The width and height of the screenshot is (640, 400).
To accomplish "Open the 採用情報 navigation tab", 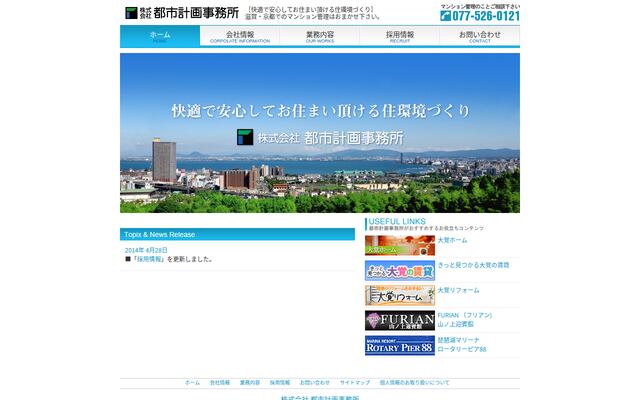I will click(400, 36).
